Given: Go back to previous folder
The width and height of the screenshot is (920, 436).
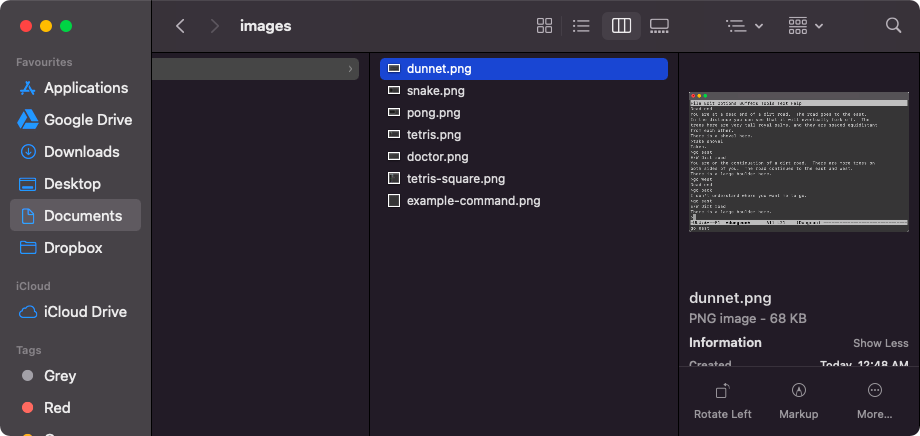Looking at the screenshot, I should tap(180, 26).
